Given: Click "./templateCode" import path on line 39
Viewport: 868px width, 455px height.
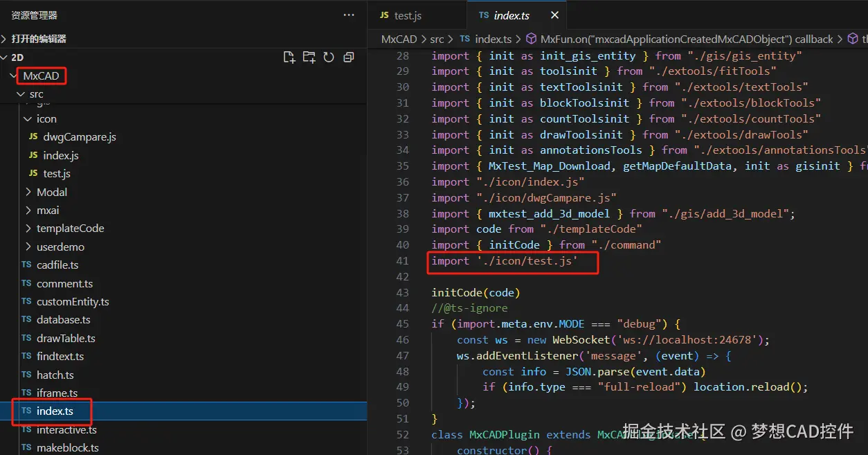Looking at the screenshot, I should pyautogui.click(x=591, y=229).
